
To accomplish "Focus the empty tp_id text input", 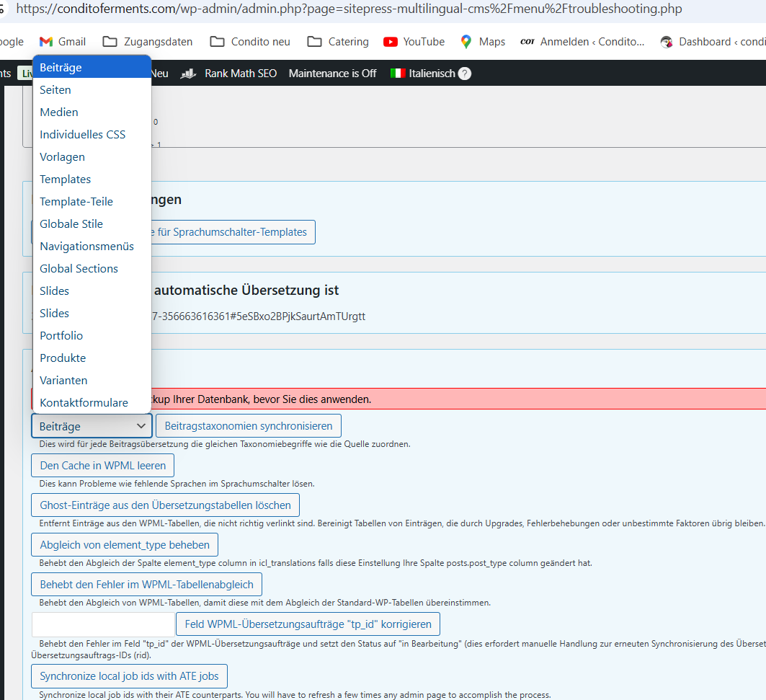I will (103, 624).
